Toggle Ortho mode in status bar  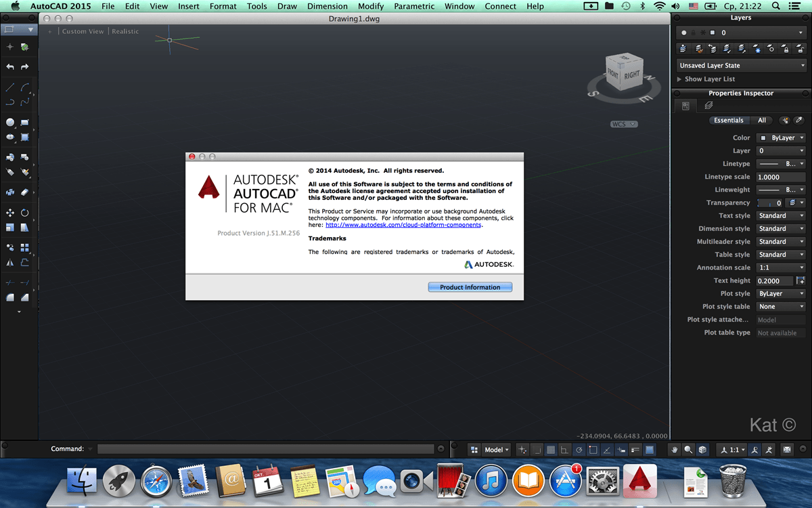pyautogui.click(x=564, y=449)
